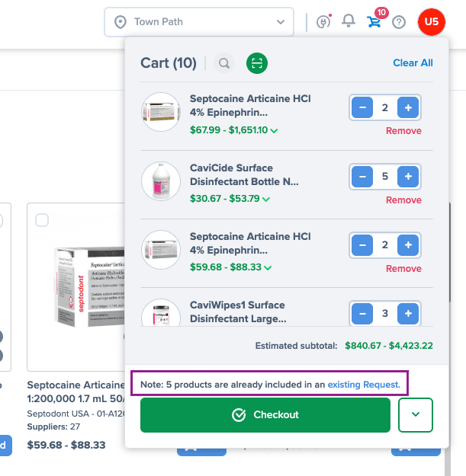Open the U5 user avatar menu
The image size is (466, 476).
pyautogui.click(x=431, y=22)
